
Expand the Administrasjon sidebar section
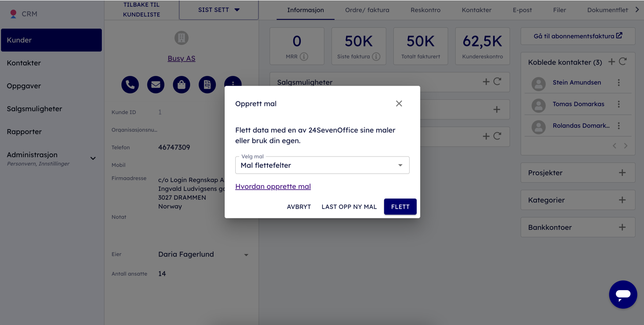pos(93,158)
